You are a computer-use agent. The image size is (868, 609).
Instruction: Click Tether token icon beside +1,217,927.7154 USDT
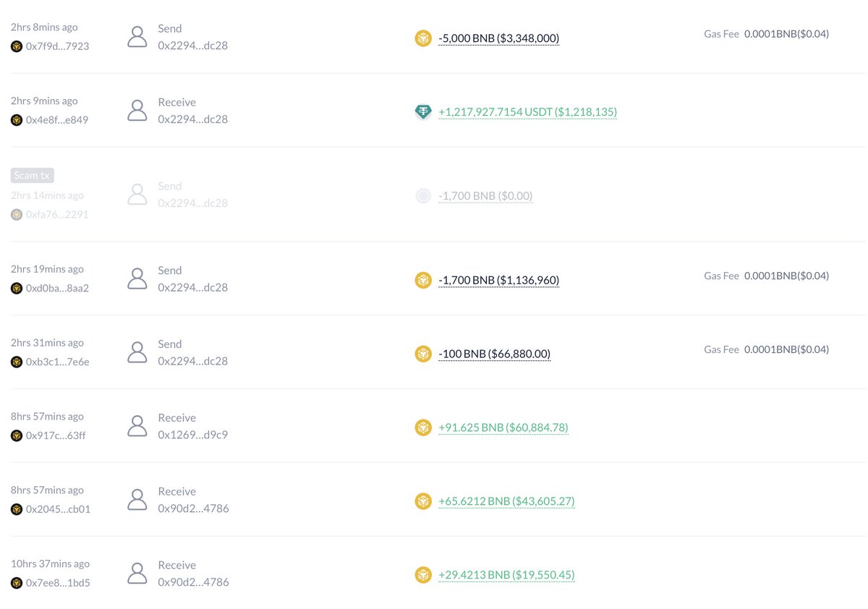423,112
